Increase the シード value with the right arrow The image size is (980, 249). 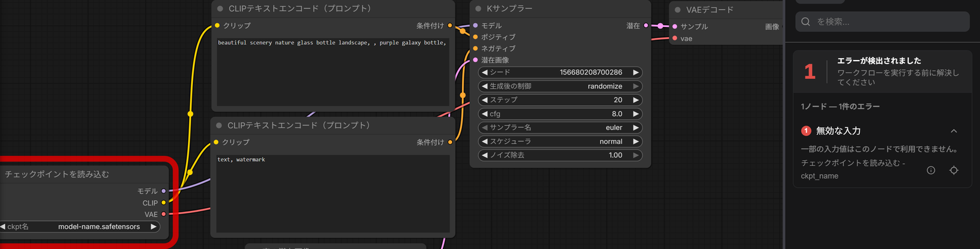[636, 72]
